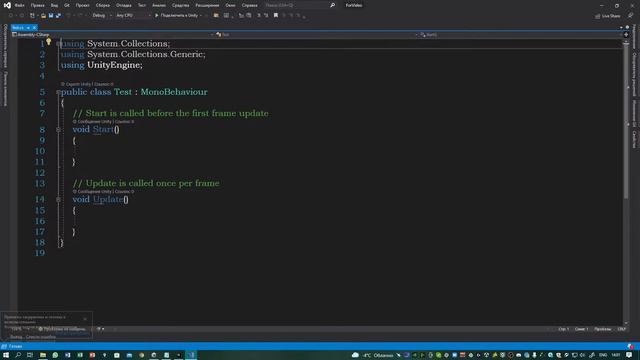Click the MonoBehaviour base class name

[174, 92]
